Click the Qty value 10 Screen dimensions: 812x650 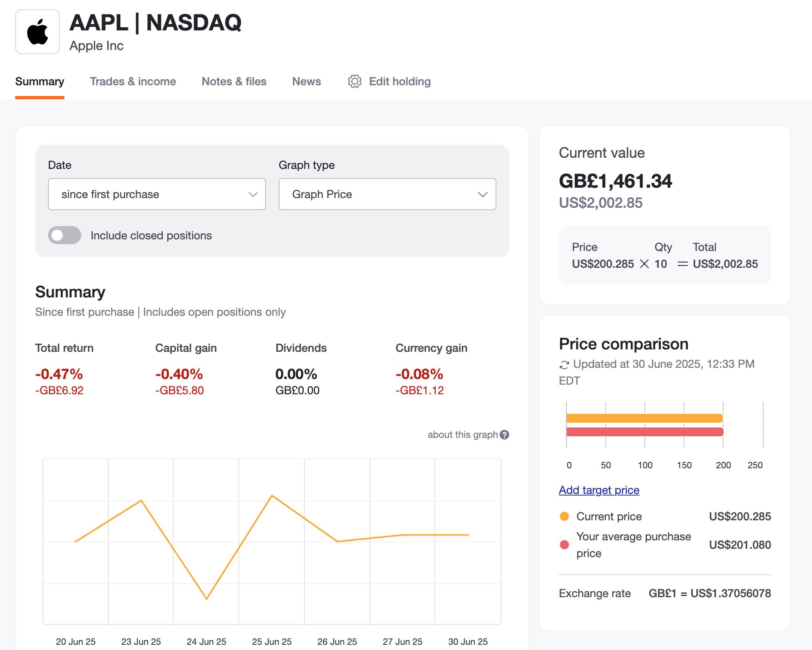[x=661, y=264]
